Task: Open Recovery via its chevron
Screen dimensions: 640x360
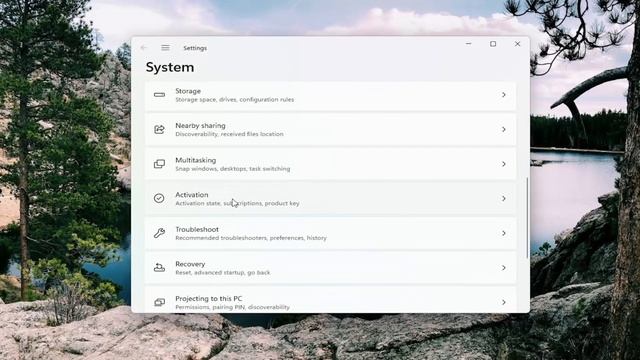Action: pos(504,268)
